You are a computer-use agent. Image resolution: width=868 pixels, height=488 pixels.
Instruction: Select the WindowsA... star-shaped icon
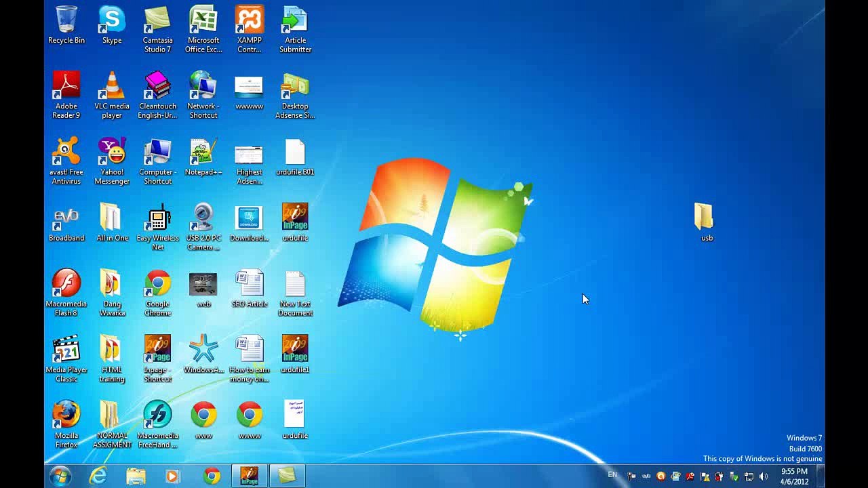pyautogui.click(x=203, y=354)
